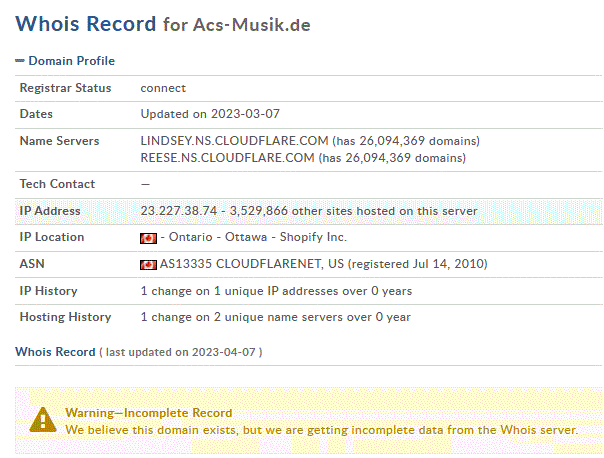
Task: View 3,529,866 other sites hosted on server
Action: 354,211
